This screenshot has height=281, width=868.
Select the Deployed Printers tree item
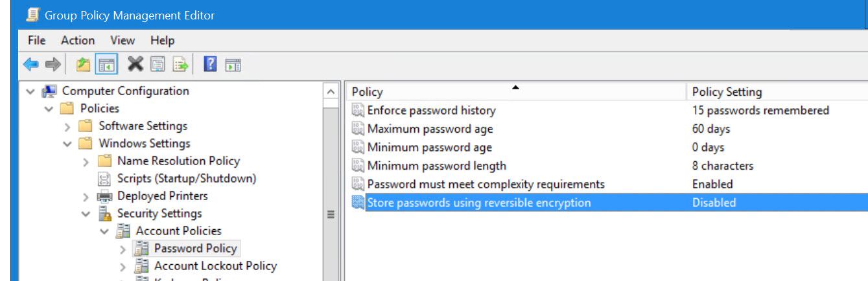tap(162, 196)
